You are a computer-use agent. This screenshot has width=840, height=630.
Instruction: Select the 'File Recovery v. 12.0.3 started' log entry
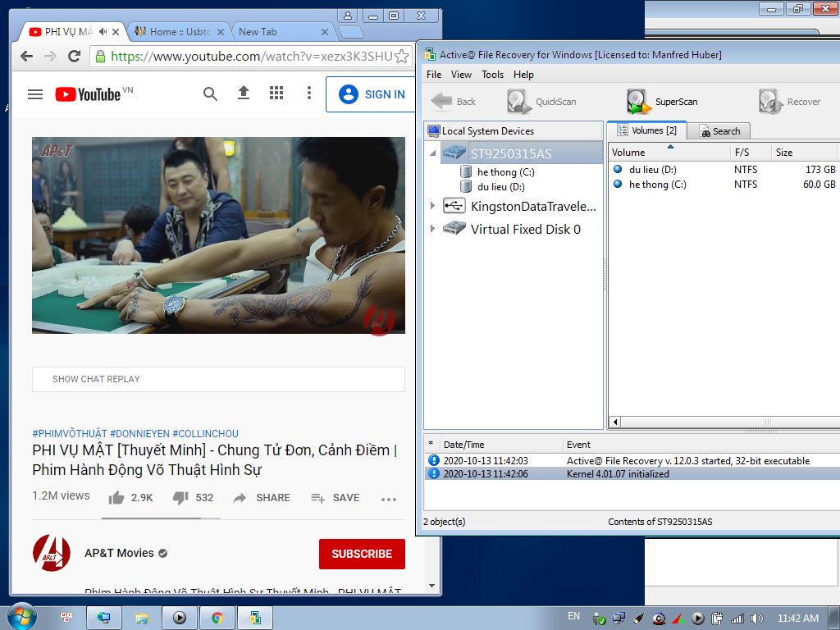pyautogui.click(x=632, y=461)
